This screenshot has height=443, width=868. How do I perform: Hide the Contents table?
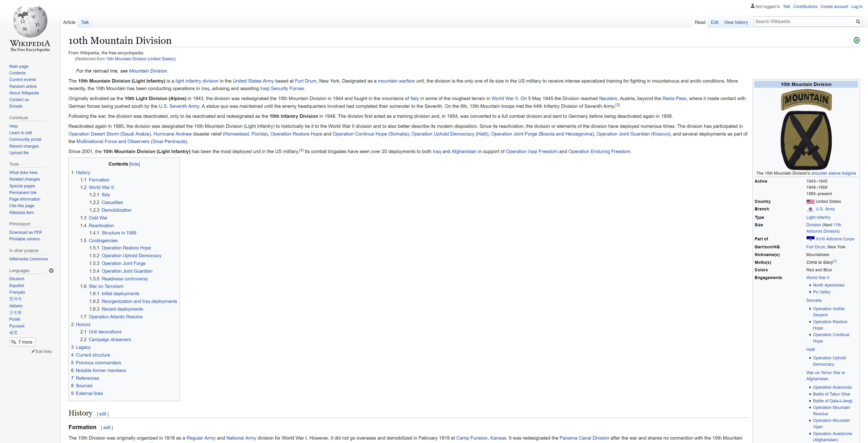pyautogui.click(x=135, y=164)
